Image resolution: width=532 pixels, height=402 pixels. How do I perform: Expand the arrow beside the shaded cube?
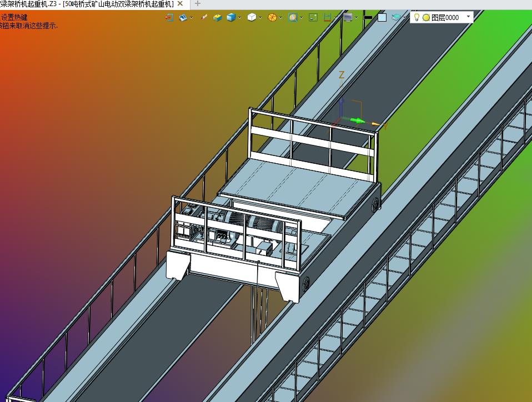point(240,17)
